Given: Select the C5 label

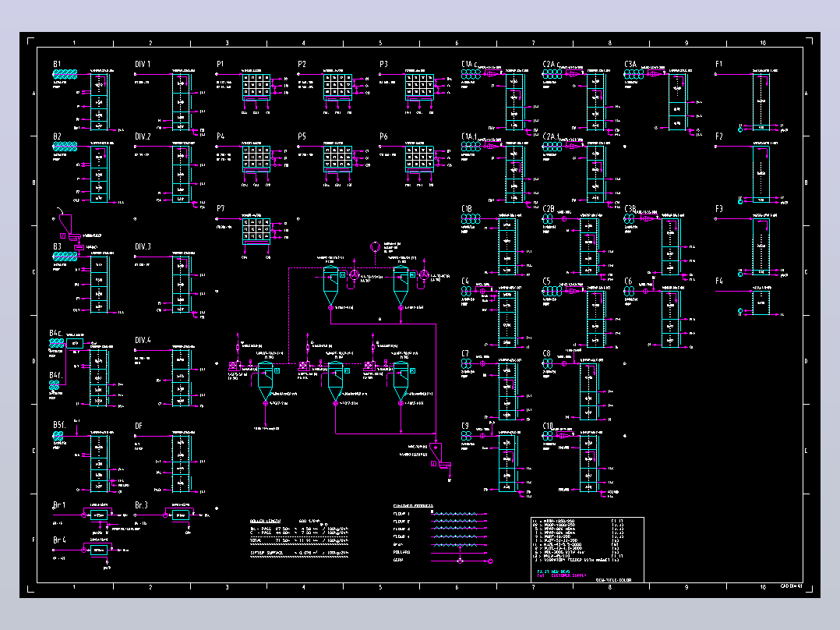Looking at the screenshot, I should [x=546, y=281].
